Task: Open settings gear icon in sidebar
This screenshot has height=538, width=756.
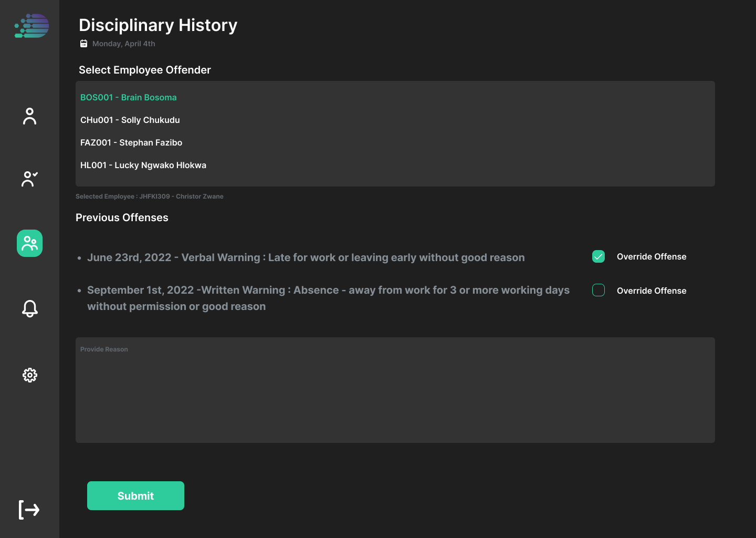Action: coord(30,375)
